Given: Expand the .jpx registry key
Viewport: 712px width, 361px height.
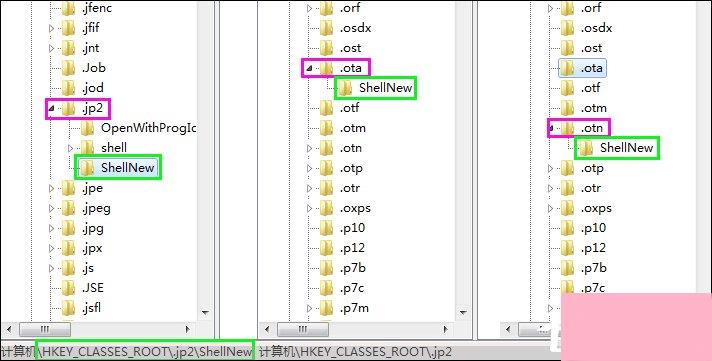Looking at the screenshot, I should 51,248.
